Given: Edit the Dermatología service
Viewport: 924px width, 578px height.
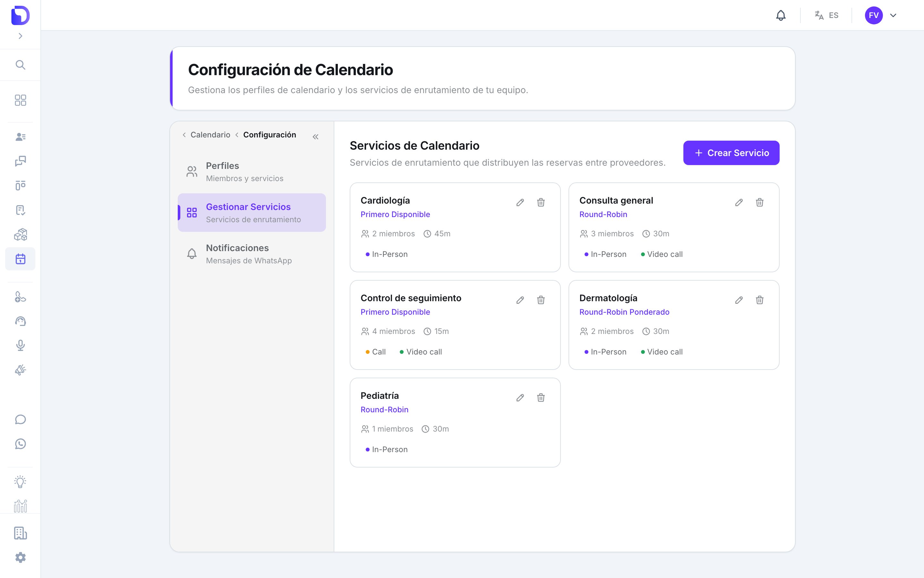Looking at the screenshot, I should click(739, 300).
